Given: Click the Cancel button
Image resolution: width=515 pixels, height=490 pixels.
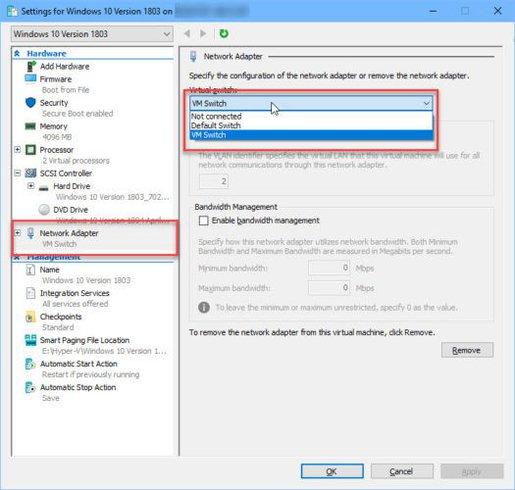Looking at the screenshot, I should point(402,471).
